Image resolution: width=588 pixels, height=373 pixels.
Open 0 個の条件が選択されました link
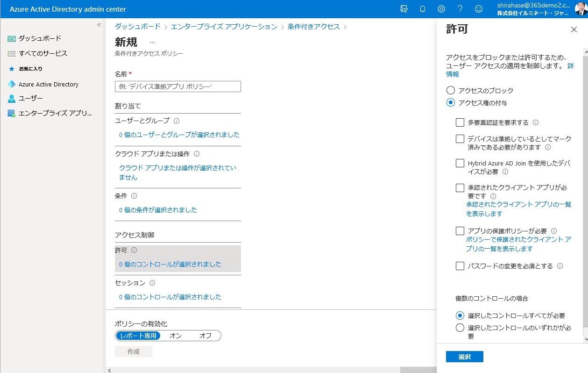[158, 210]
